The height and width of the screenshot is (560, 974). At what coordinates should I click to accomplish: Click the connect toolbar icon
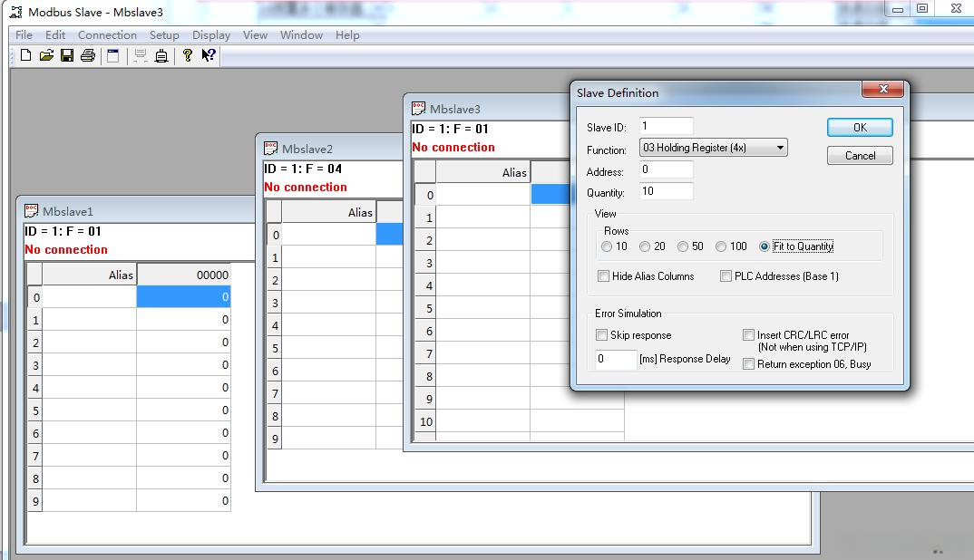pyautogui.click(x=141, y=55)
